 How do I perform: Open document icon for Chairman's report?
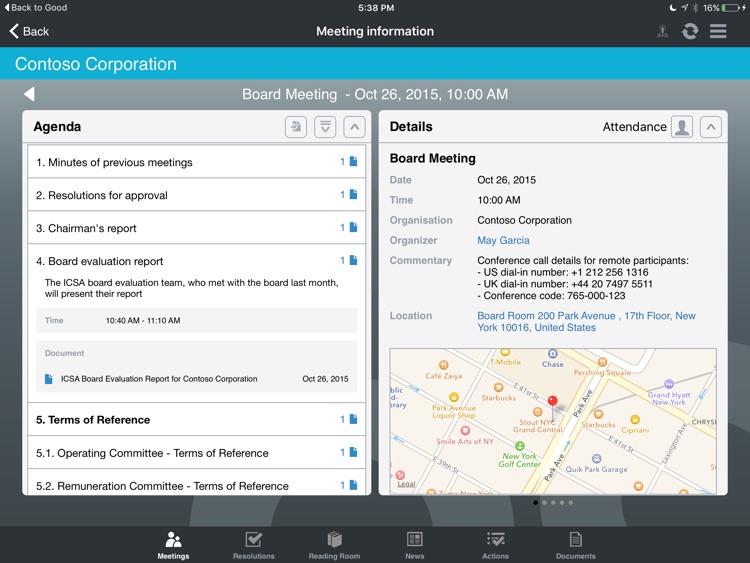[353, 227]
